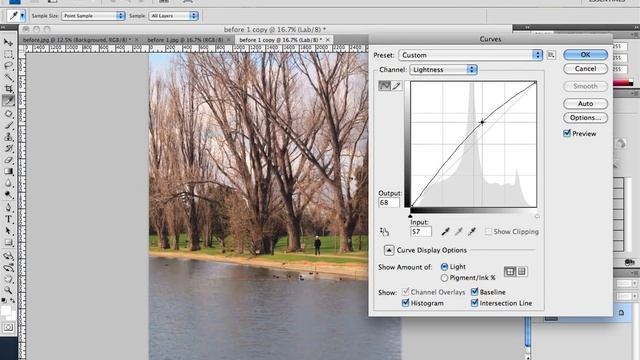Activate on-image adjustment hand tool in Curves
The image size is (640, 360).
(x=384, y=232)
